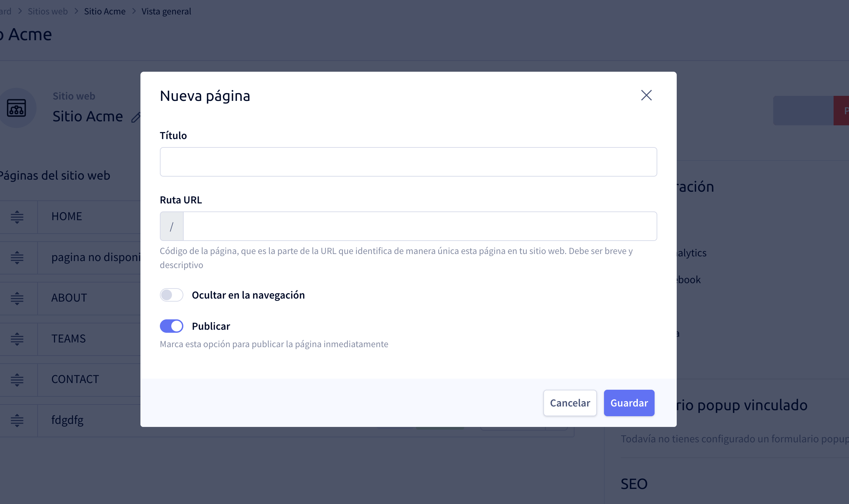Select the ABOUT page row
Viewport: 849px width, 504px height.
tap(70, 298)
